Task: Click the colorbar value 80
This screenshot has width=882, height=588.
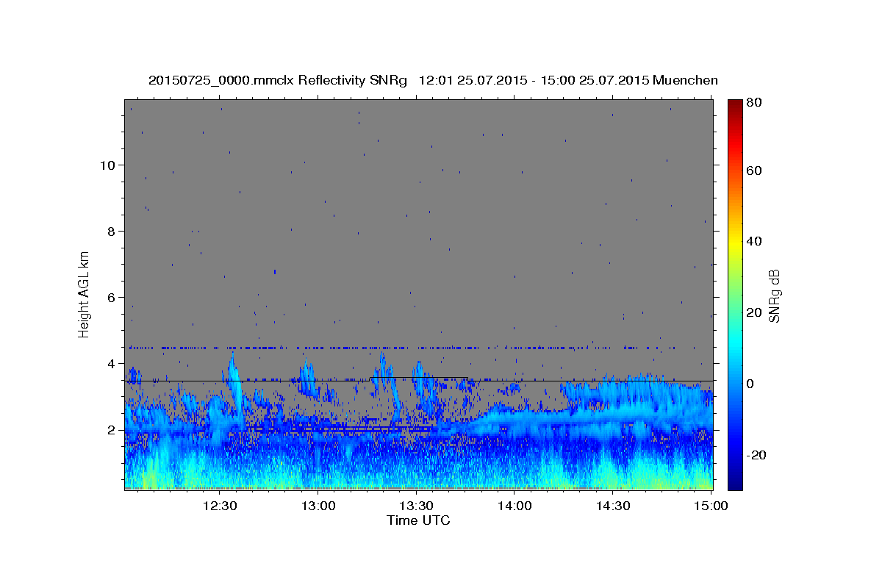Action: click(x=755, y=102)
